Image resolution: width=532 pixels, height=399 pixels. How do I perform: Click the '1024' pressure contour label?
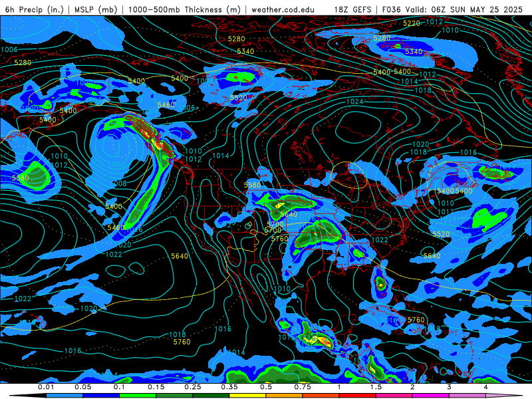click(x=354, y=102)
